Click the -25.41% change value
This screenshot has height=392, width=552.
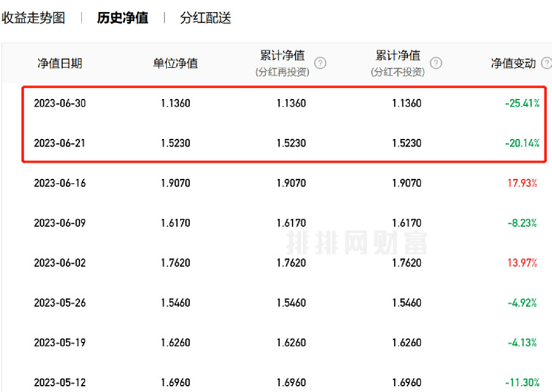click(x=522, y=103)
